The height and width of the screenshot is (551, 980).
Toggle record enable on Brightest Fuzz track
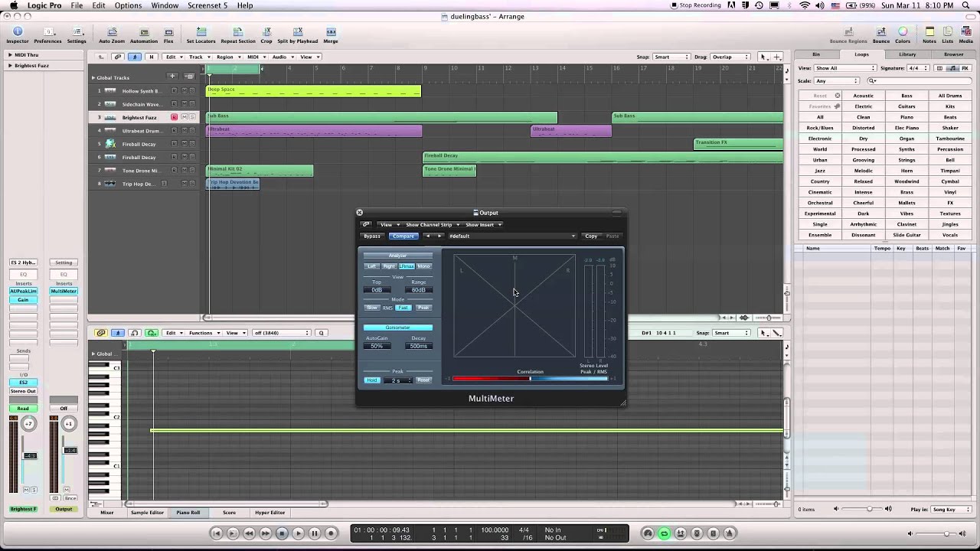point(174,117)
